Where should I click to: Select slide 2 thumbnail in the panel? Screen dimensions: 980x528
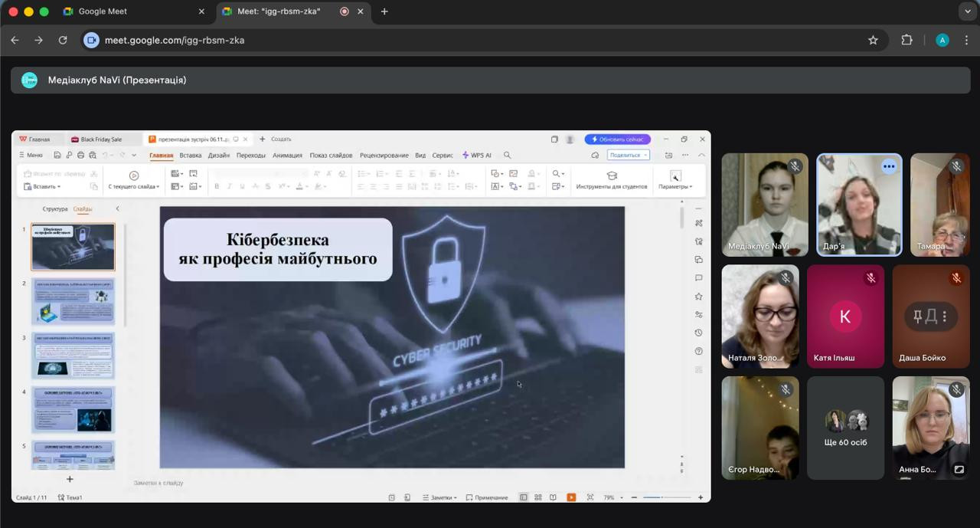[73, 301]
